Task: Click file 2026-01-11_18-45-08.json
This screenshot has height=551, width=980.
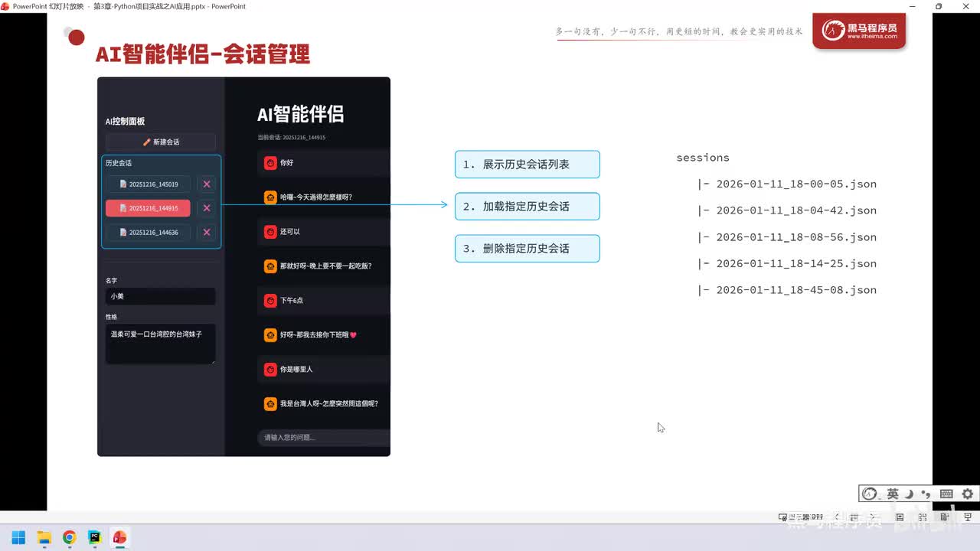Action: point(796,290)
